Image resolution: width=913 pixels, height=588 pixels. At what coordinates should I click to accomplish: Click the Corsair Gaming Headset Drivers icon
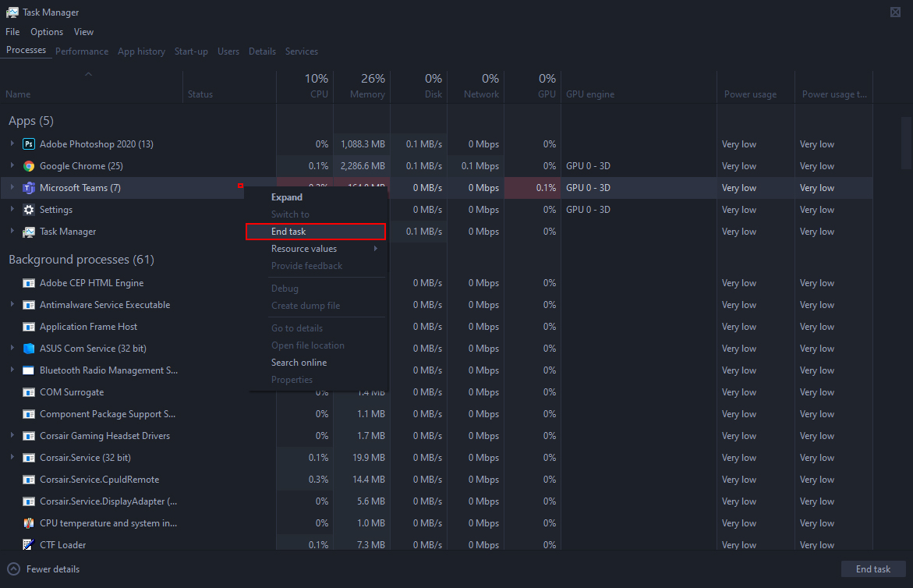click(x=29, y=436)
